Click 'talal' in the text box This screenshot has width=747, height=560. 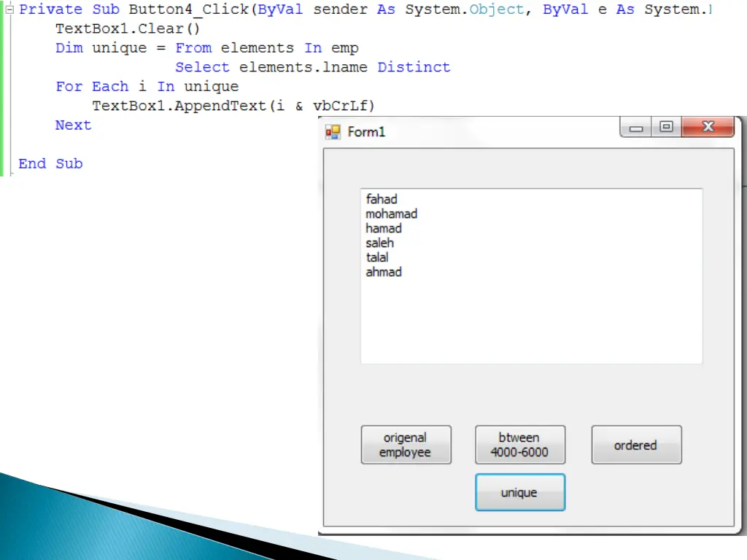[377, 257]
